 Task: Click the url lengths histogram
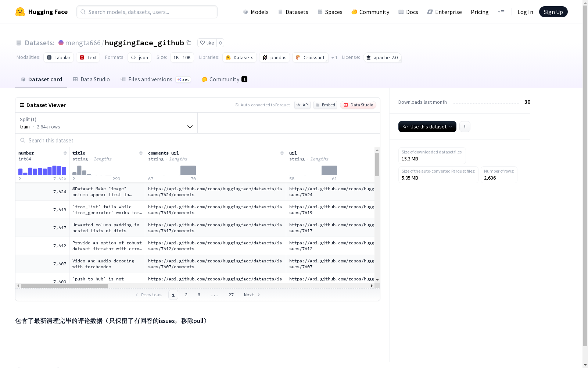(313, 170)
